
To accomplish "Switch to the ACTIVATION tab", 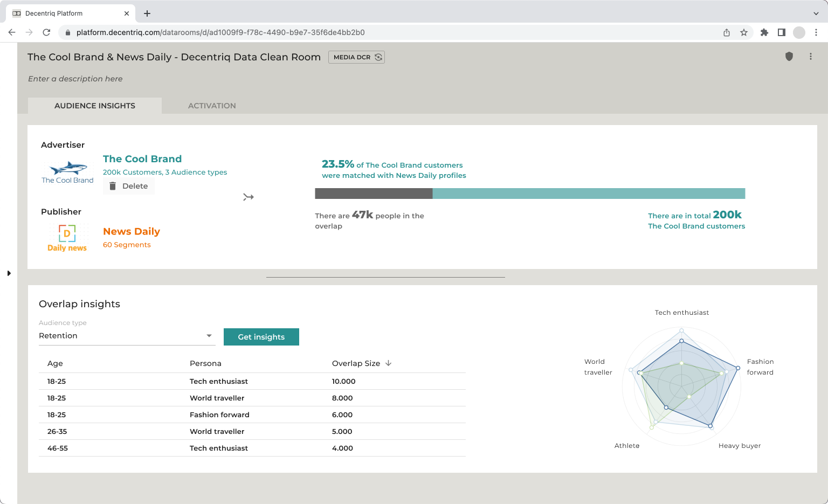I will tap(212, 106).
